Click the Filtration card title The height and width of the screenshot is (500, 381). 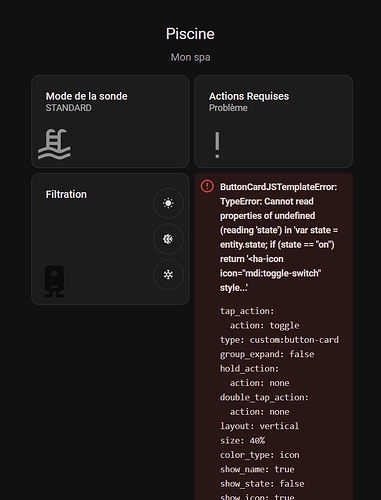66,194
